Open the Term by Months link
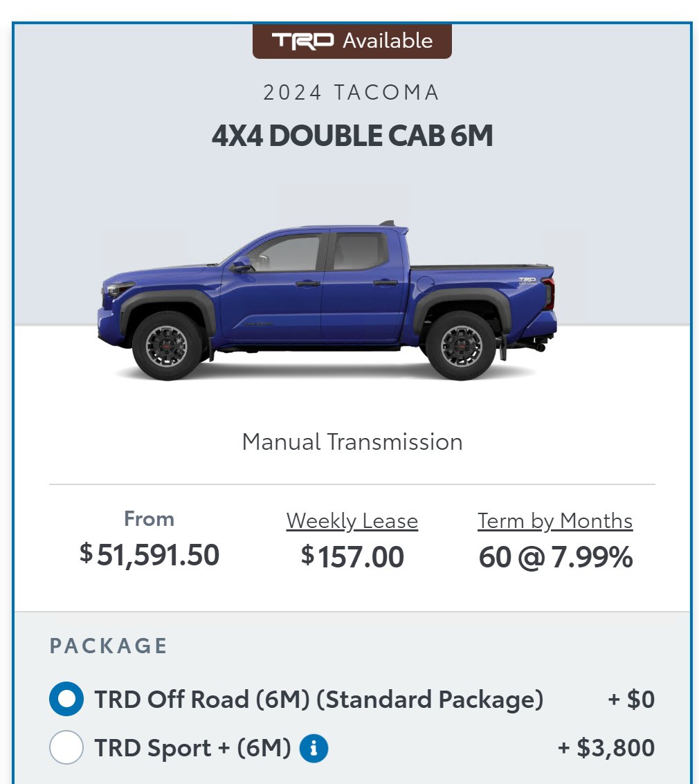 pos(555,521)
